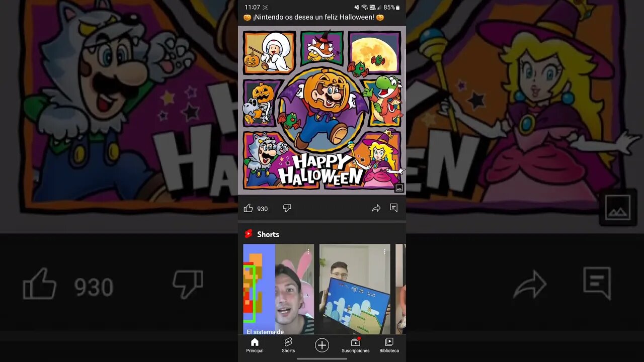Dislike the Halloween post

click(x=287, y=208)
